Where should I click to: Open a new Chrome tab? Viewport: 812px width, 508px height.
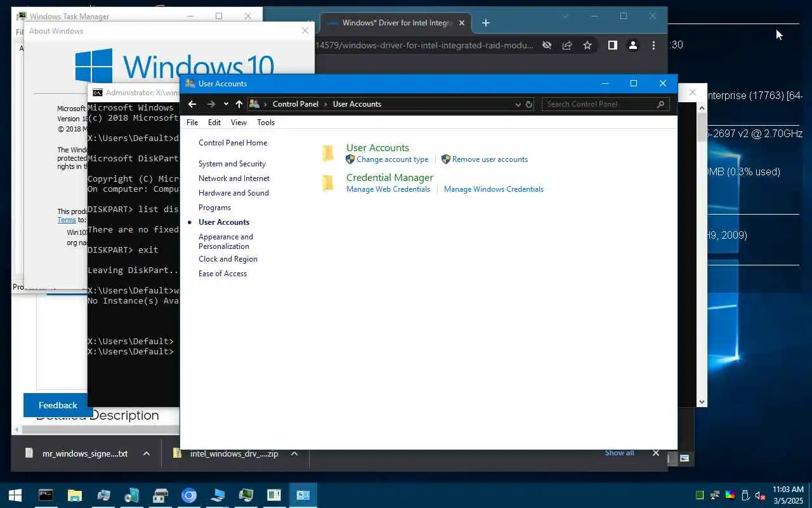pos(486,23)
